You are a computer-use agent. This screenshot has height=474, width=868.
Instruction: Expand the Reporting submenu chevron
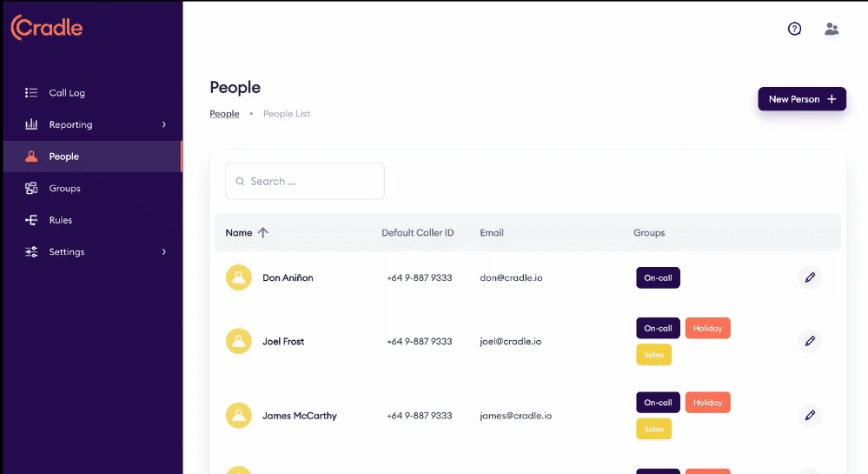click(164, 124)
